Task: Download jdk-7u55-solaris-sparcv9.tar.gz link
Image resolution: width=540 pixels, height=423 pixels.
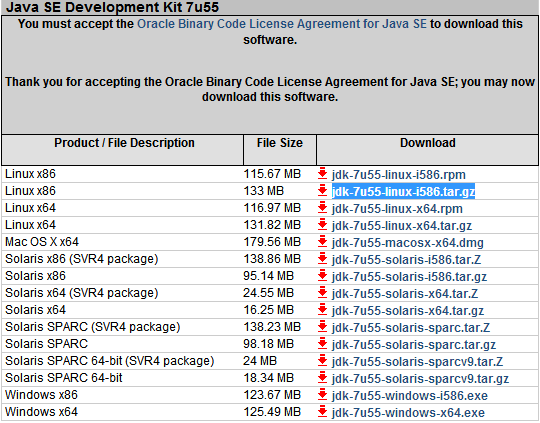Action: (420, 379)
